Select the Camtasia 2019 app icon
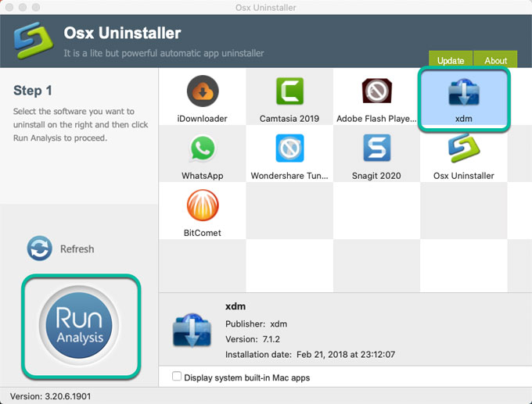 [289, 91]
